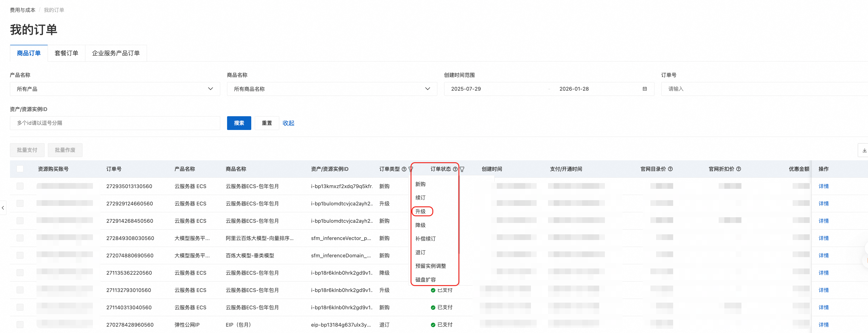The height and width of the screenshot is (333, 868).
Task: Click the help icon next to 订单类型
Action: tap(404, 169)
